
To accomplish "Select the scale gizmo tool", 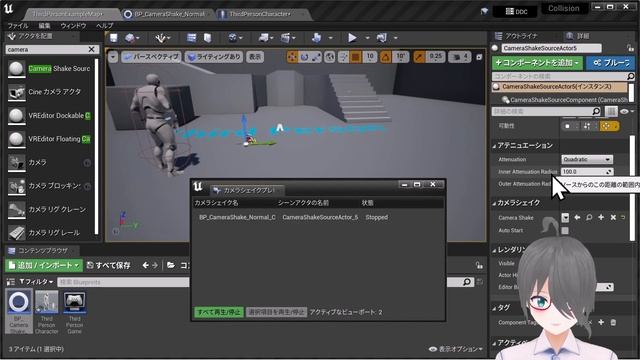I will click(316, 57).
